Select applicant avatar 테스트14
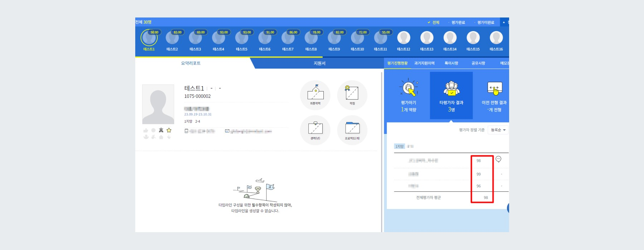Image resolution: width=644 pixels, height=250 pixels. (450, 37)
